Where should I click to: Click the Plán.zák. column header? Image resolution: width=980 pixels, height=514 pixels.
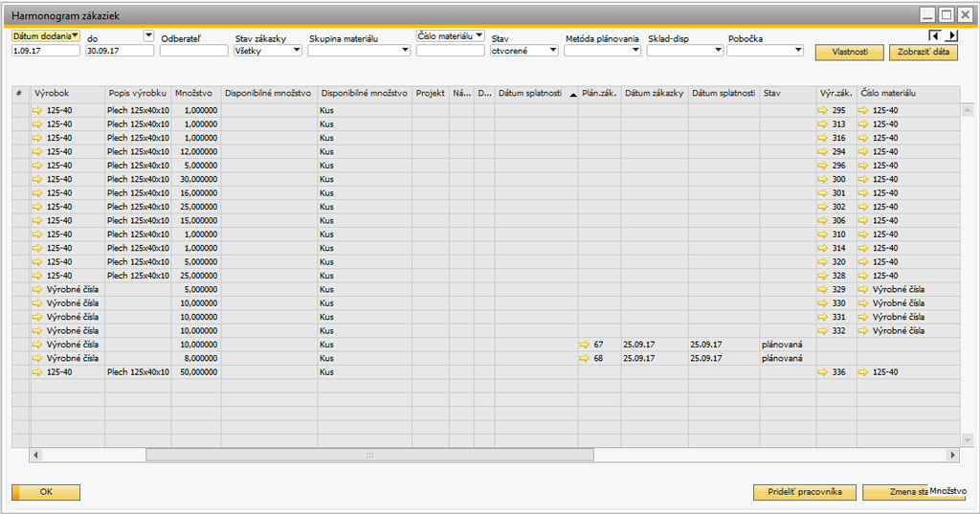tap(598, 94)
